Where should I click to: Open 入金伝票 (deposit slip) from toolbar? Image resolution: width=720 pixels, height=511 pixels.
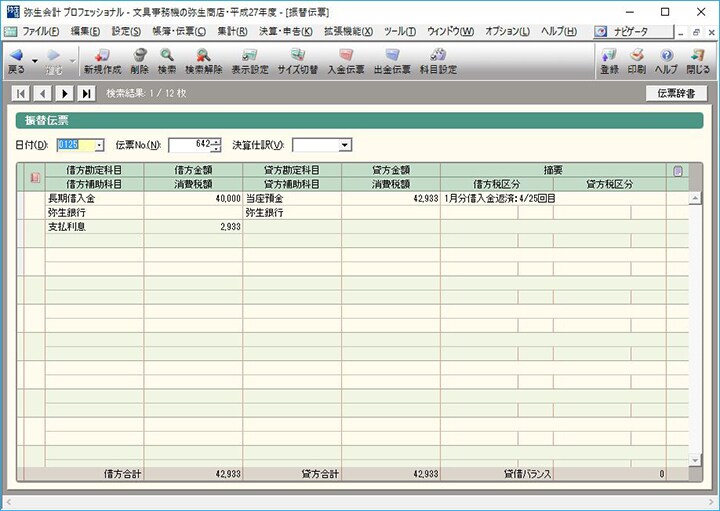[345, 58]
